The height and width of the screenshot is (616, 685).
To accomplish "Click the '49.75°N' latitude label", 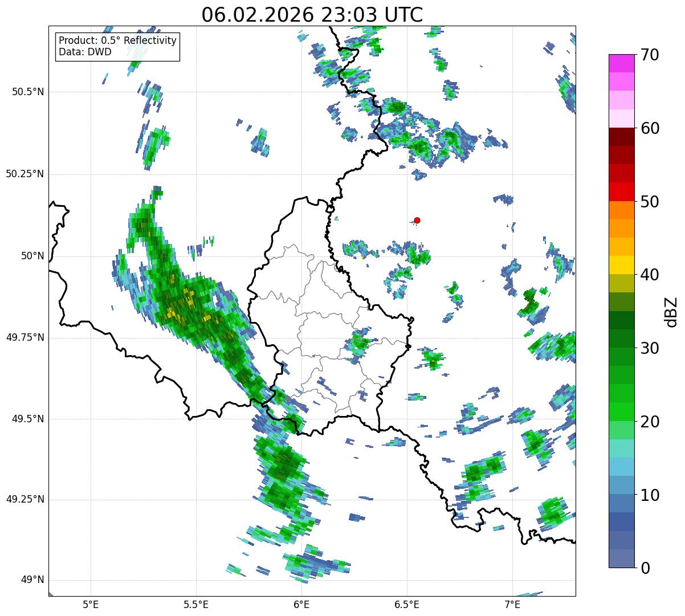I will click(25, 337).
